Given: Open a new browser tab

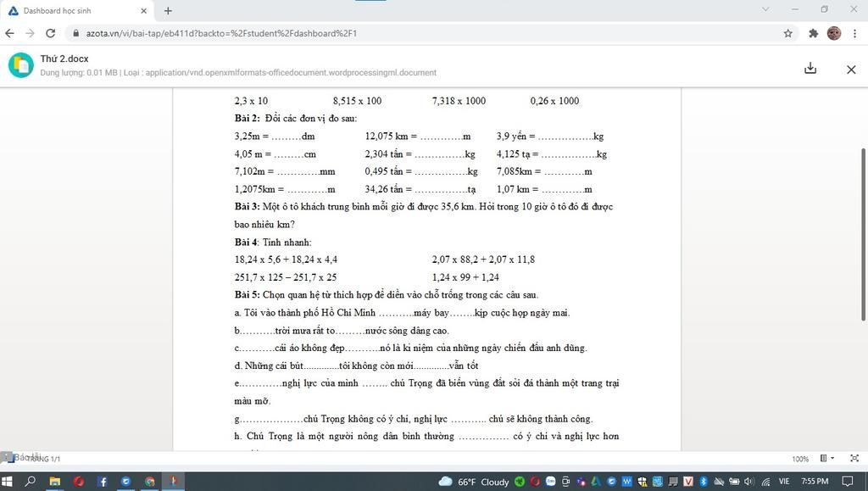Looking at the screenshot, I should pyautogui.click(x=168, y=10).
